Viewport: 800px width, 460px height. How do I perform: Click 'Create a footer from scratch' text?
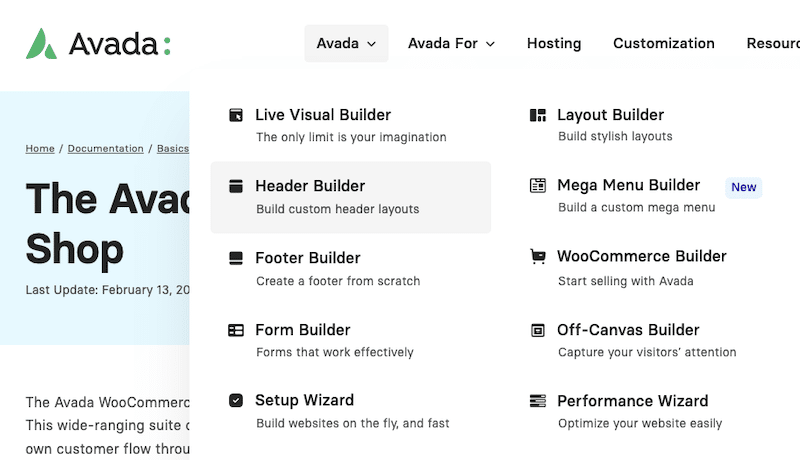[338, 281]
